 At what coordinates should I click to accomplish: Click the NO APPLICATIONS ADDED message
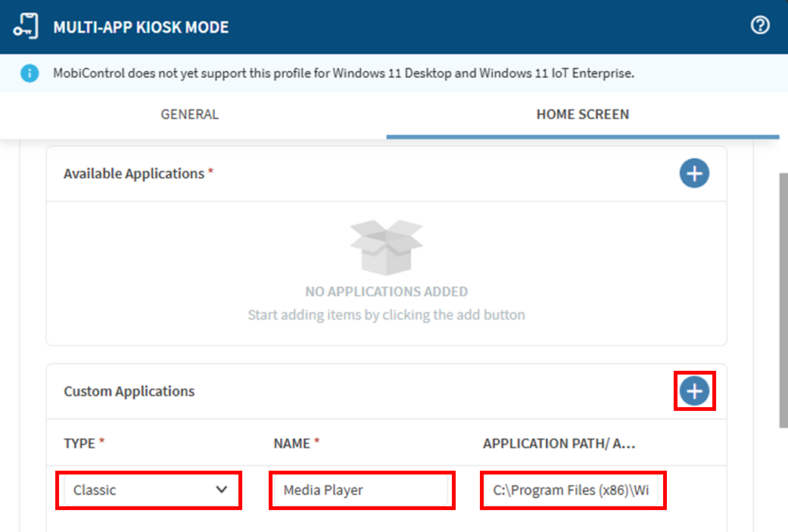[x=386, y=291]
